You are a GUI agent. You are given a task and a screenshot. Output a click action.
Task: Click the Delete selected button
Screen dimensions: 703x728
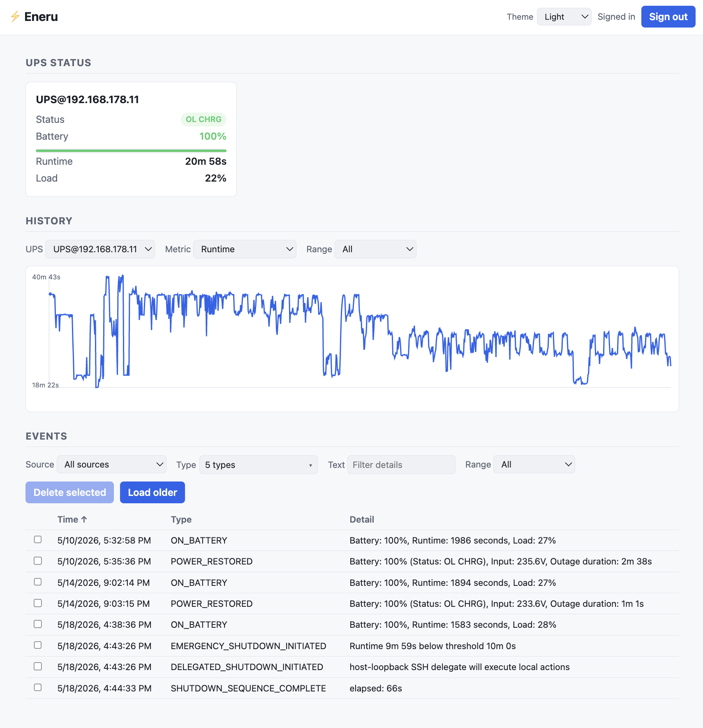pos(69,492)
